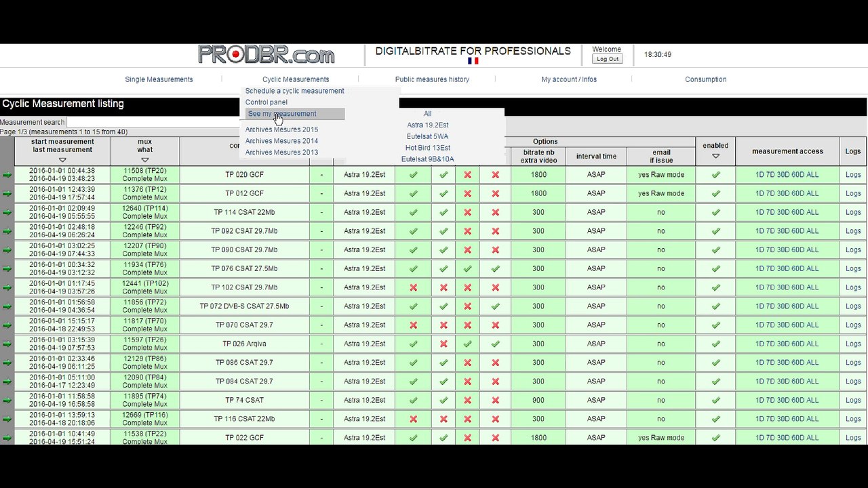The image size is (868, 488).
Task: Toggle enabled checkmark for TP 74 CSAT
Action: tap(715, 401)
